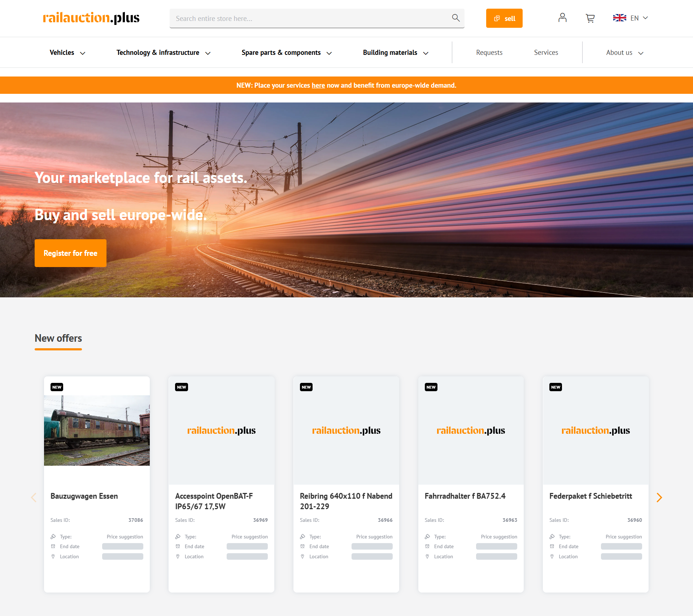This screenshot has height=616, width=693.
Task: Click the UK flag language icon
Action: point(619,18)
